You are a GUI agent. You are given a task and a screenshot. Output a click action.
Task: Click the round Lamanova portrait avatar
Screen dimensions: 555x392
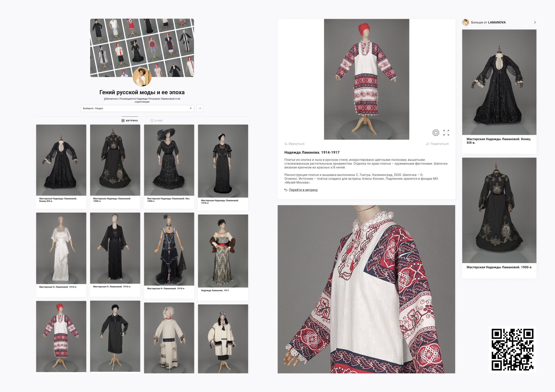point(142,77)
